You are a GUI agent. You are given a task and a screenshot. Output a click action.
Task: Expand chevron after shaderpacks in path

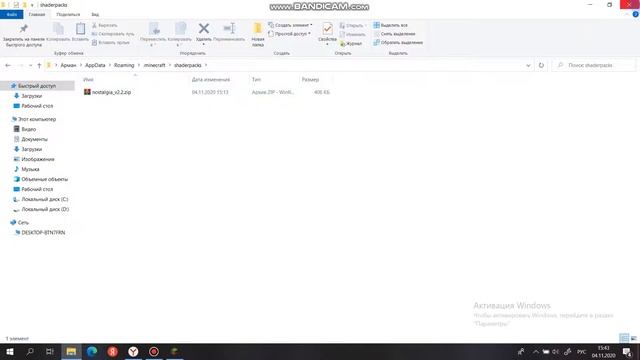click(x=206, y=65)
